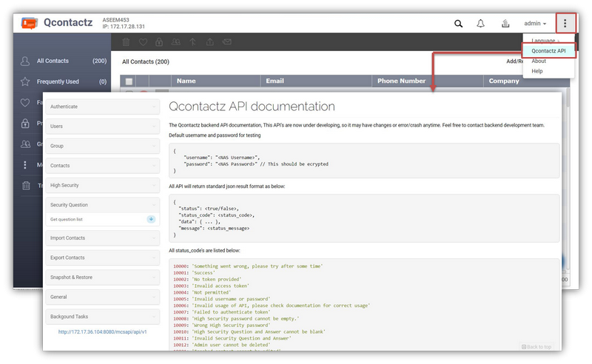
Task: Click the username/password JSON code block
Action: (364, 161)
